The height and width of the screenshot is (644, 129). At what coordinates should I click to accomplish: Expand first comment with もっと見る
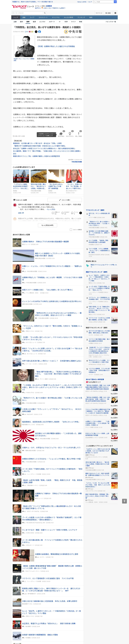point(52,209)
